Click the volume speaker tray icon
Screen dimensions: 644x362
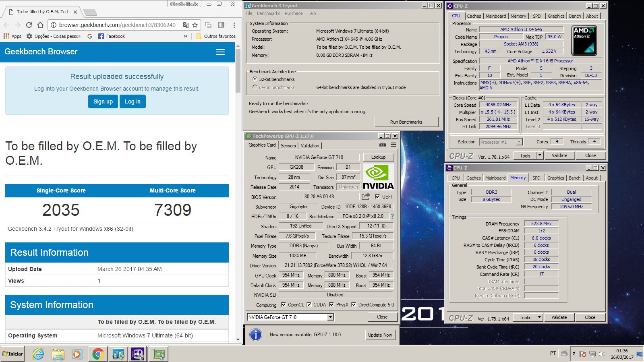tap(602, 354)
